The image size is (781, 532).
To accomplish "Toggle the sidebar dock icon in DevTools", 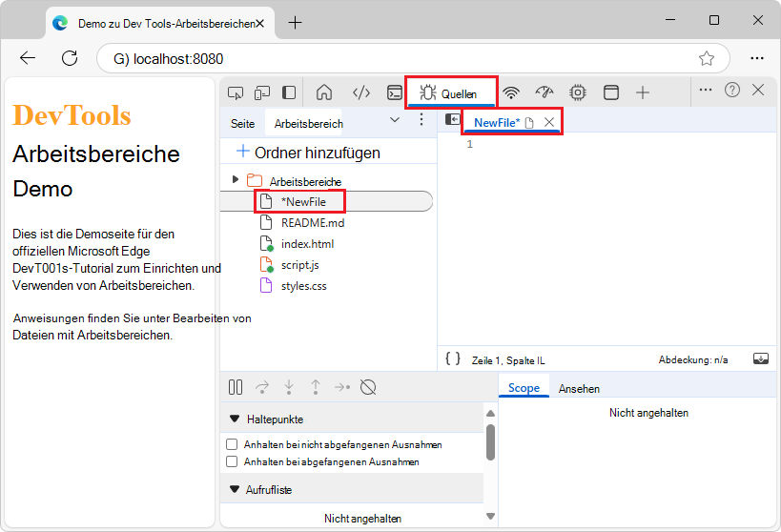I will 289,92.
